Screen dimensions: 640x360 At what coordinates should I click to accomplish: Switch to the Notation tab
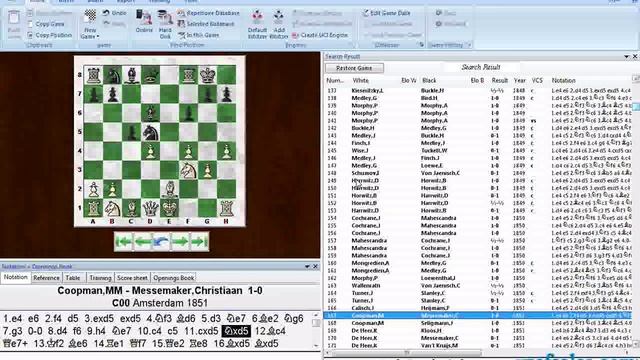pyautogui.click(x=16, y=278)
